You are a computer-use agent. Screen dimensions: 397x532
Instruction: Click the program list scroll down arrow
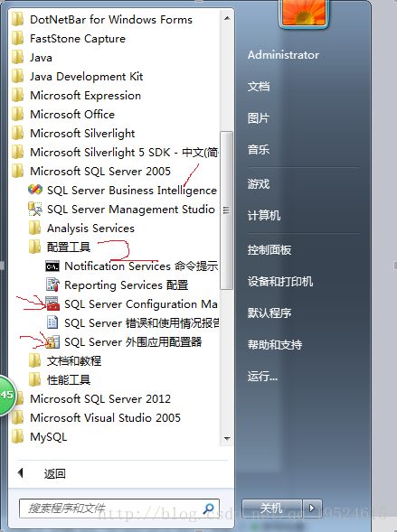tap(227, 439)
